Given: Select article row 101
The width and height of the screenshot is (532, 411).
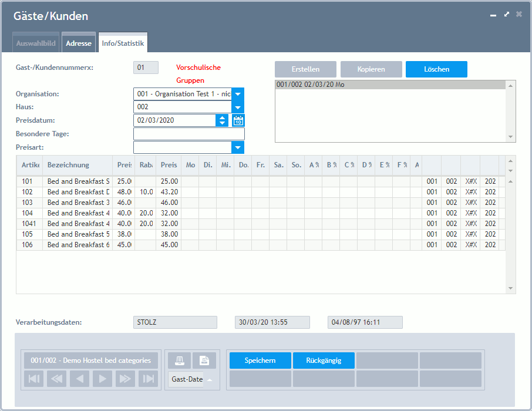Looking at the screenshot, I should point(261,181).
